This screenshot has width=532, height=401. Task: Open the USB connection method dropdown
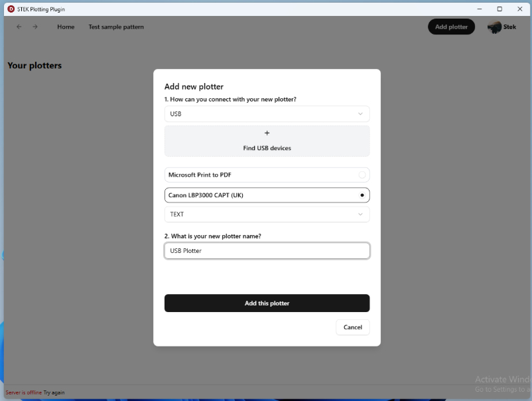[x=267, y=114]
